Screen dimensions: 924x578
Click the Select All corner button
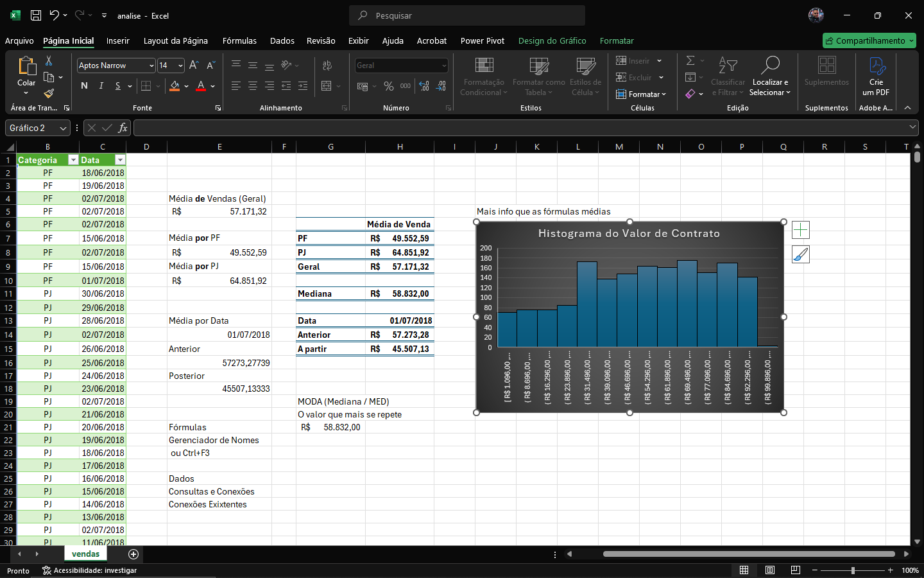11,147
